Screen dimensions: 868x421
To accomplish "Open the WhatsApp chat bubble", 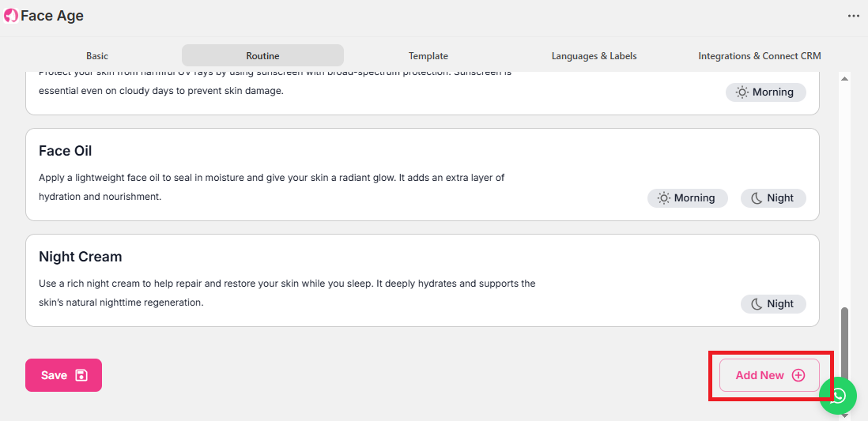I will [x=838, y=396].
